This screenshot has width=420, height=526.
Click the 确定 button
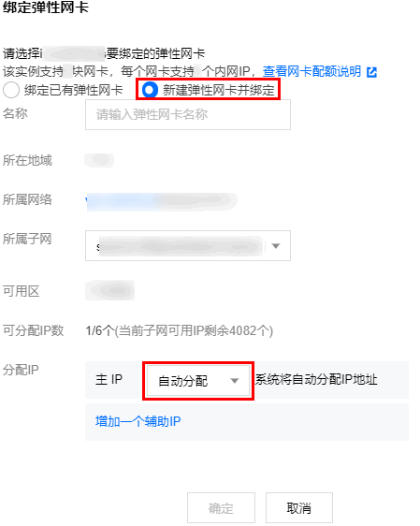[x=221, y=508]
